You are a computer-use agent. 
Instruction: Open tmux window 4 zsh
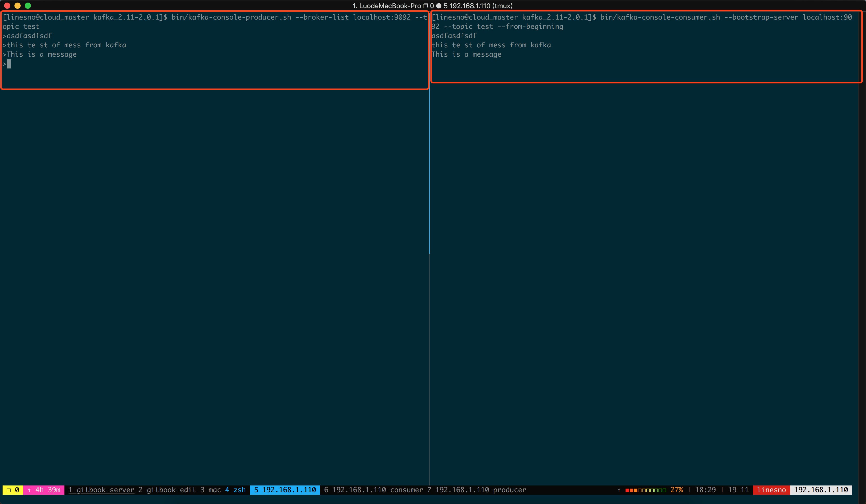tap(235, 490)
